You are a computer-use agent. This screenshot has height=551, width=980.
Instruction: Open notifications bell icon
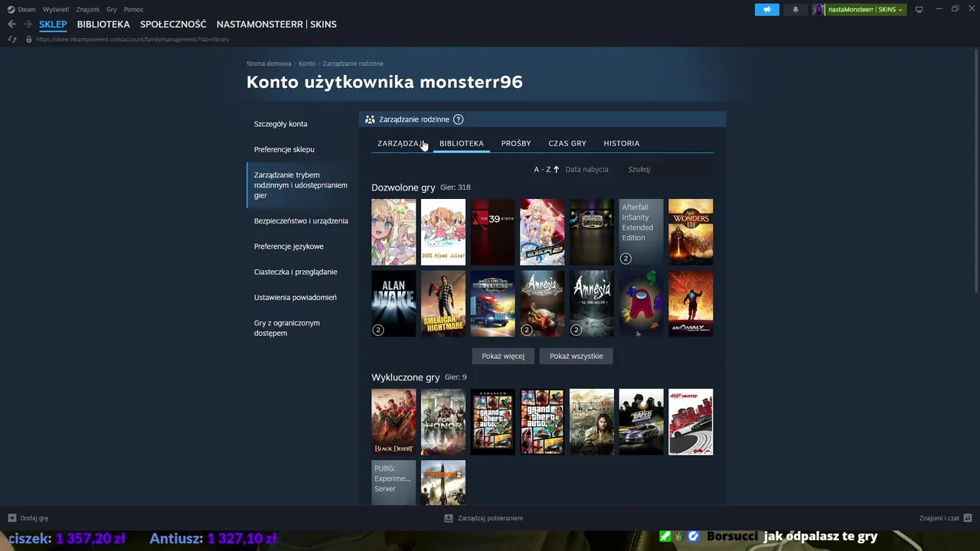click(795, 9)
